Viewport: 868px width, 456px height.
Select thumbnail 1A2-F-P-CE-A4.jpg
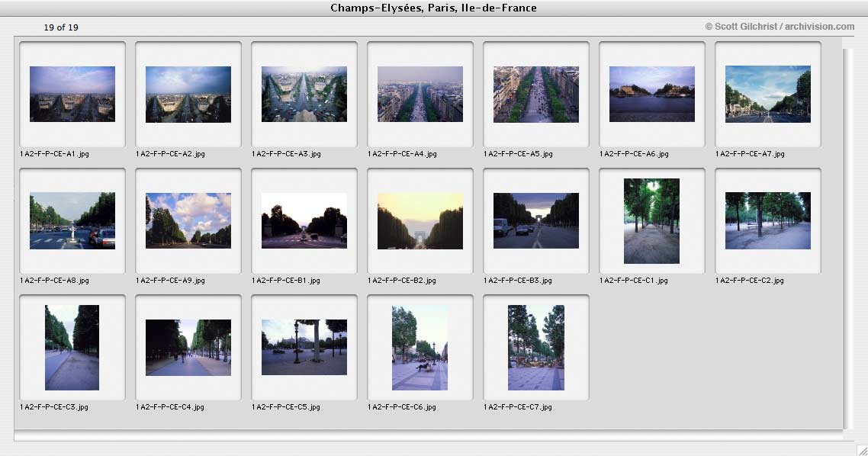420,94
